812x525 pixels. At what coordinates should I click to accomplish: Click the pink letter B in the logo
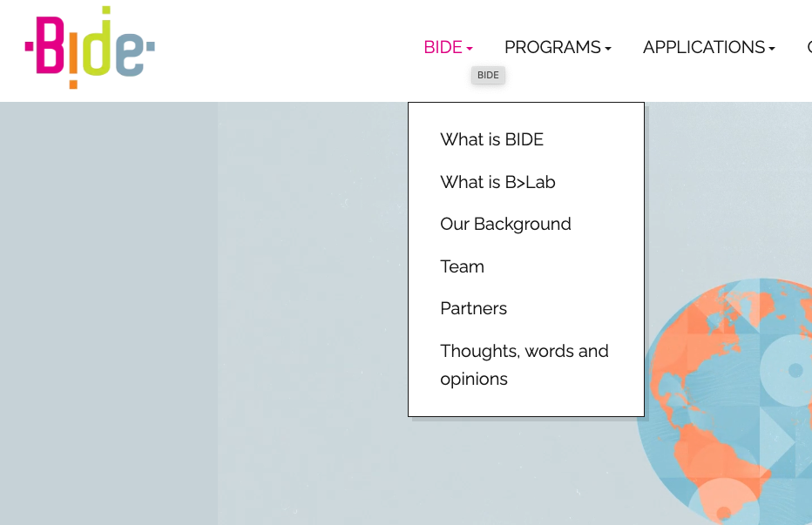49,49
